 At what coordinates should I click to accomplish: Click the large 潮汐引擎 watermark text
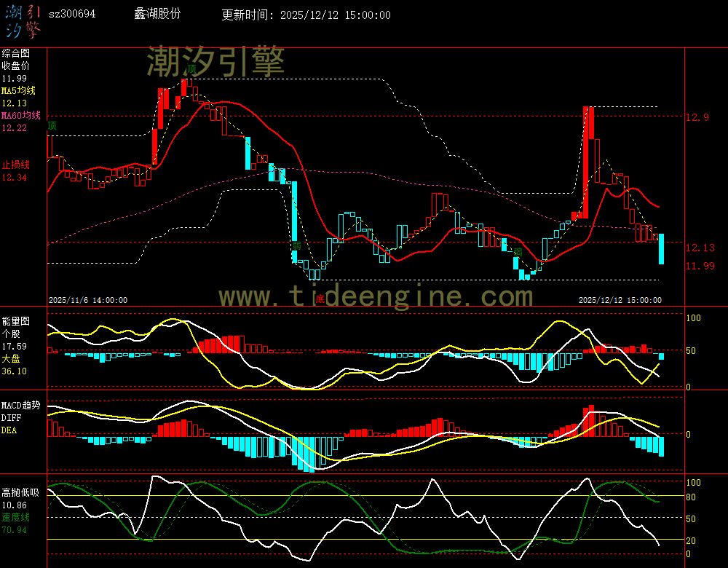[215, 61]
